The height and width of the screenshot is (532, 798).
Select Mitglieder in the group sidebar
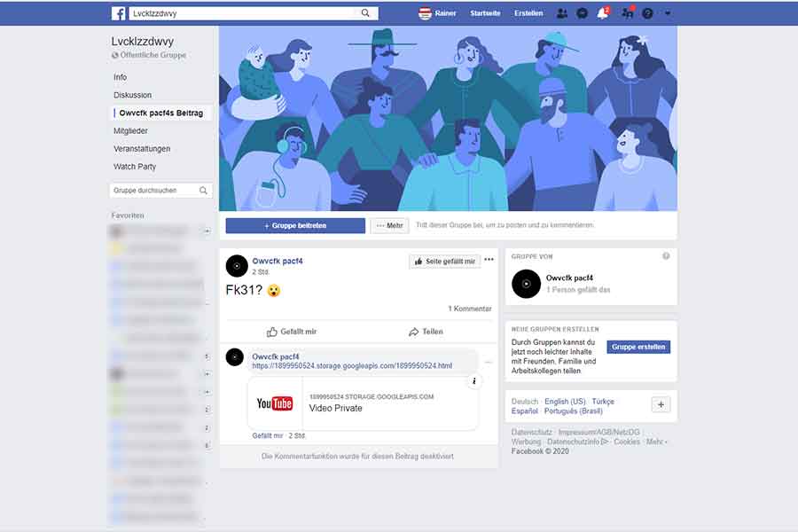pyautogui.click(x=131, y=131)
